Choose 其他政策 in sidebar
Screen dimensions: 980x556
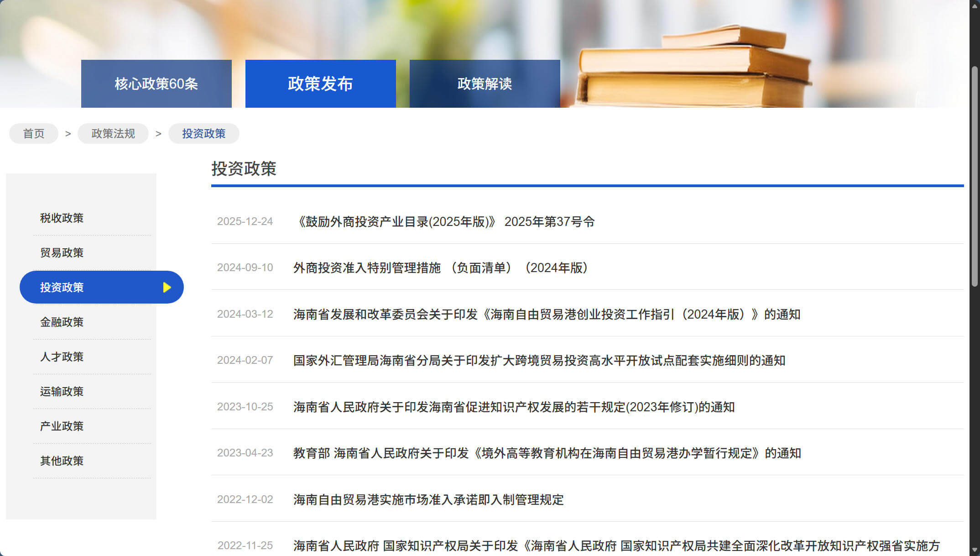pyautogui.click(x=62, y=461)
